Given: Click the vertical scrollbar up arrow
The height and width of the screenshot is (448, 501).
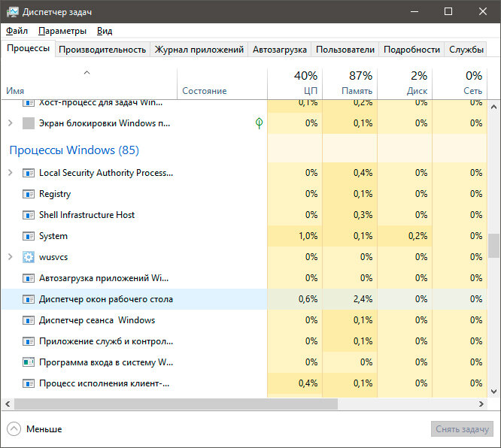Looking at the screenshot, I should [494, 107].
